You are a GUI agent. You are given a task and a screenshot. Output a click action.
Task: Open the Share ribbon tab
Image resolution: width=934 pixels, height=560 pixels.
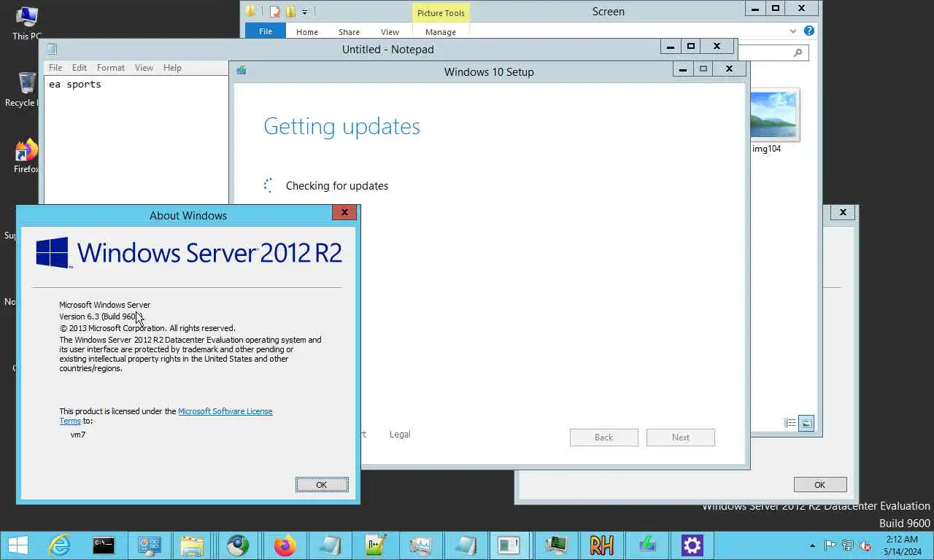pyautogui.click(x=349, y=32)
